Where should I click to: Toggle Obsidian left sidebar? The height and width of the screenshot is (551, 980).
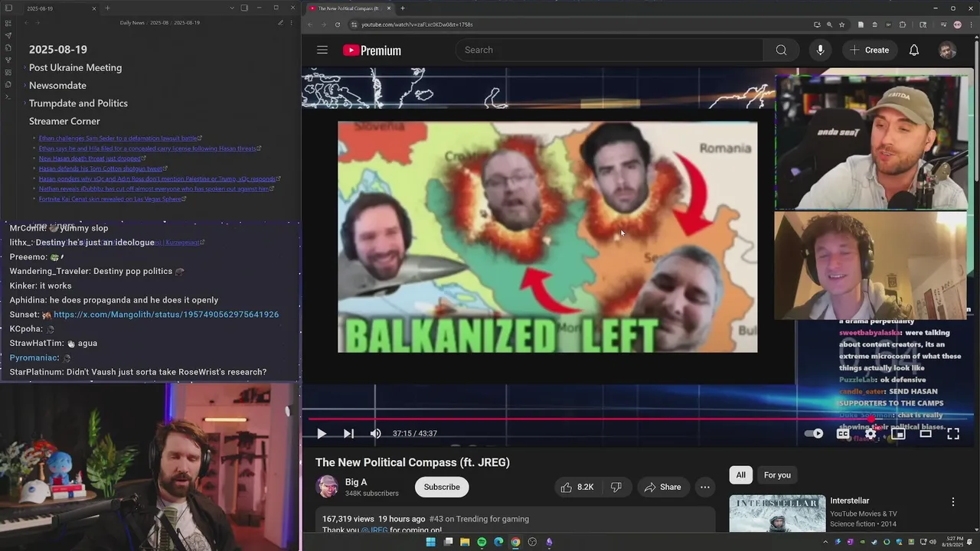tap(8, 8)
